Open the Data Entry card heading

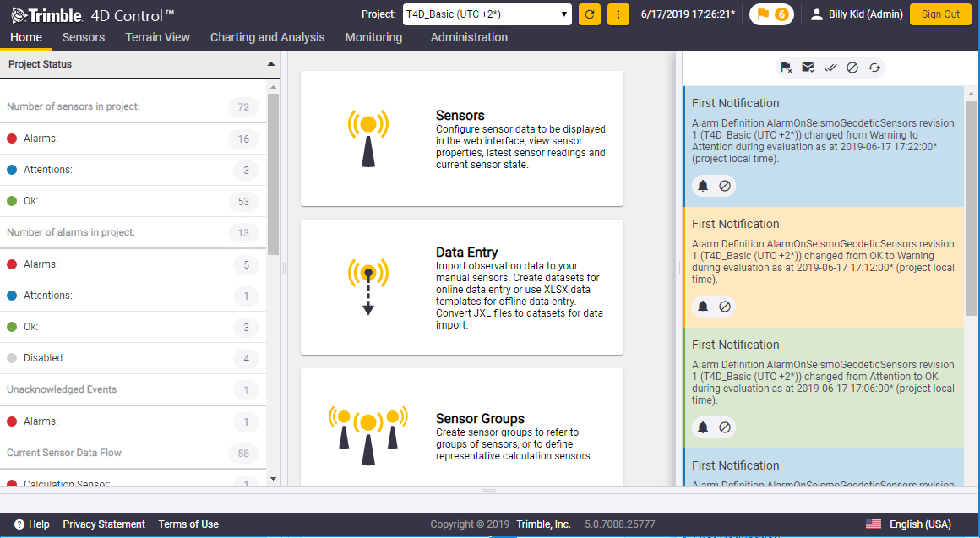467,253
